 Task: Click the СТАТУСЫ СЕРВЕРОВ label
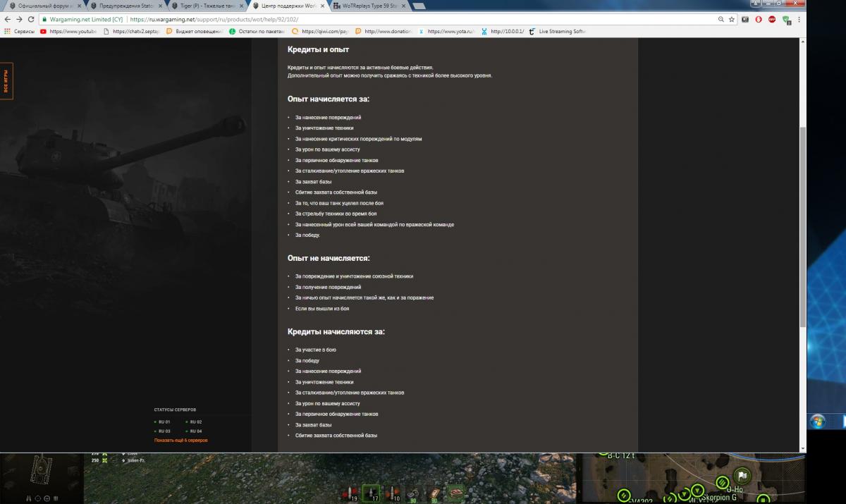point(175,410)
